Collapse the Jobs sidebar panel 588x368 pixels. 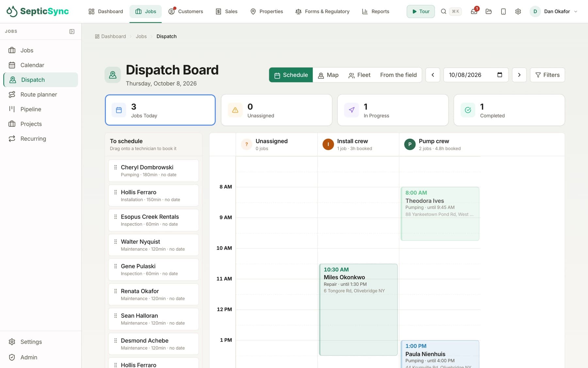(x=72, y=31)
